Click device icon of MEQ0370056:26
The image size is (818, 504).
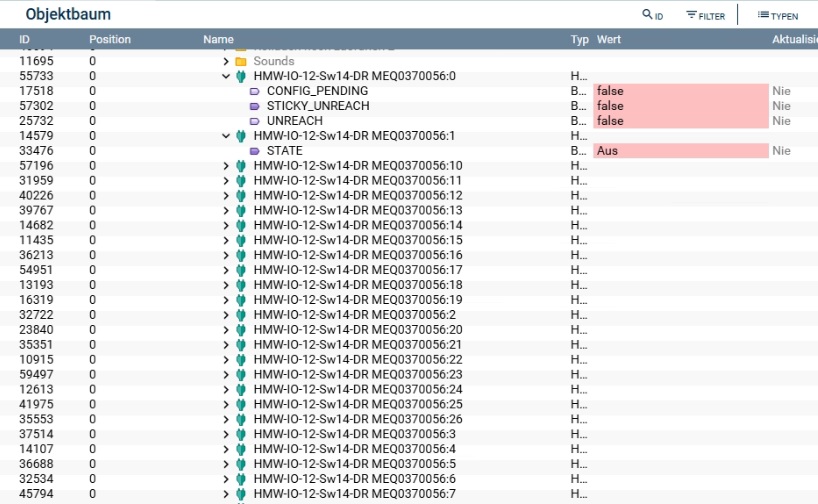click(x=240, y=420)
